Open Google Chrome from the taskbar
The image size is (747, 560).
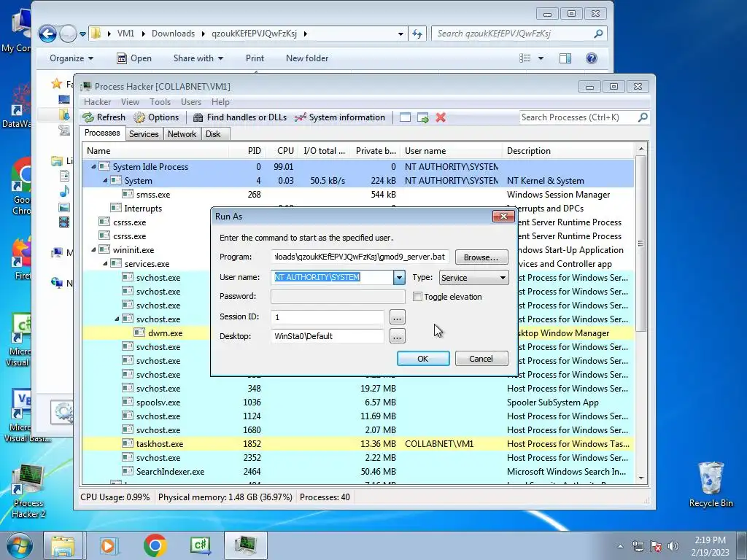(x=155, y=545)
